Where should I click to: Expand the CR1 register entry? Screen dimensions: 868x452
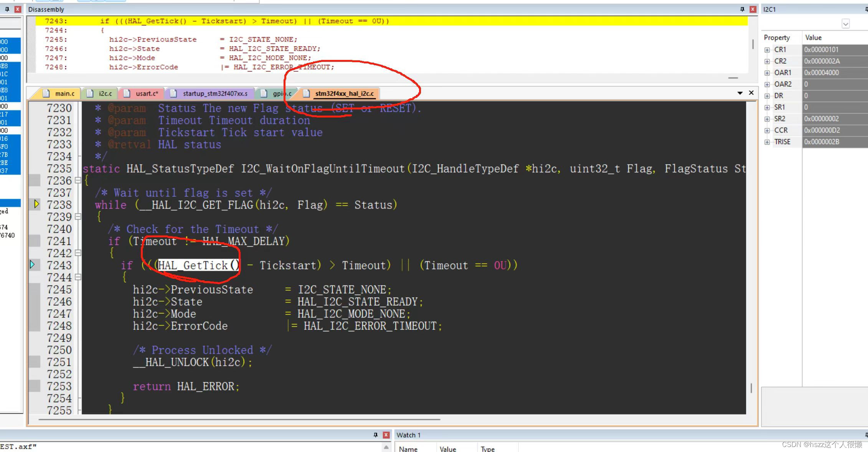(x=767, y=50)
